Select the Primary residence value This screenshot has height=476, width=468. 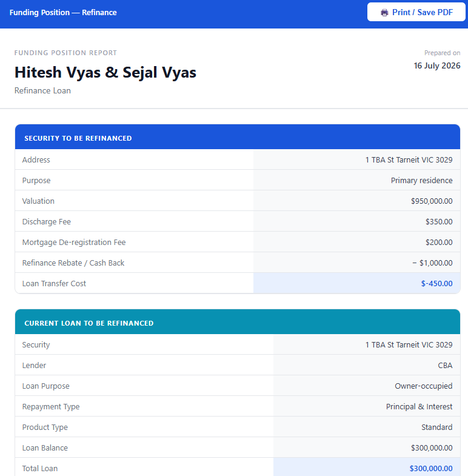[x=421, y=181]
